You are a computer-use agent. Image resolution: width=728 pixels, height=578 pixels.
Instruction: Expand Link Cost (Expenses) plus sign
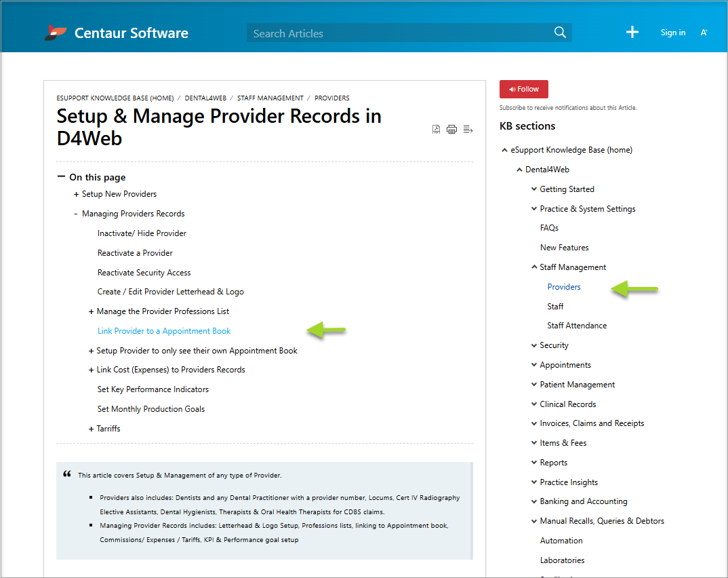coord(91,370)
